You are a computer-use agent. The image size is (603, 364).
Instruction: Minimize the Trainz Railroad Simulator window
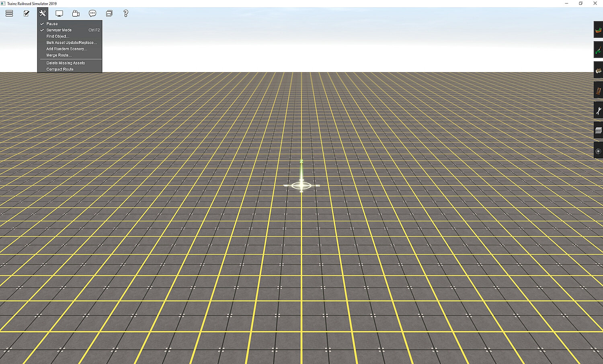[566, 3]
